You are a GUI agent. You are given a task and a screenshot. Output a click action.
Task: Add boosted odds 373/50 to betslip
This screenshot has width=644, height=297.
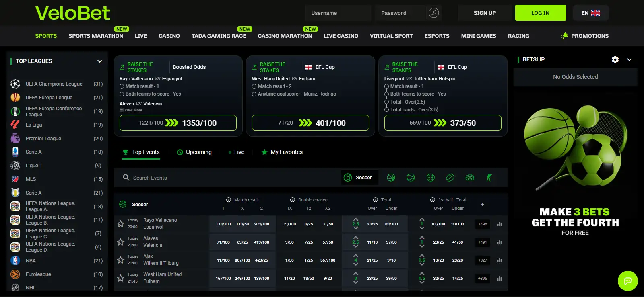[443, 123]
